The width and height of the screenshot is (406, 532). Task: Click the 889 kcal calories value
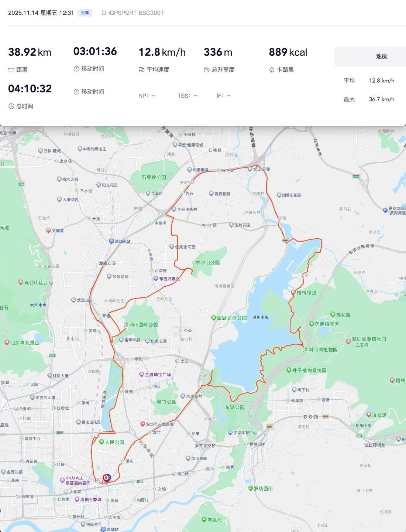288,52
